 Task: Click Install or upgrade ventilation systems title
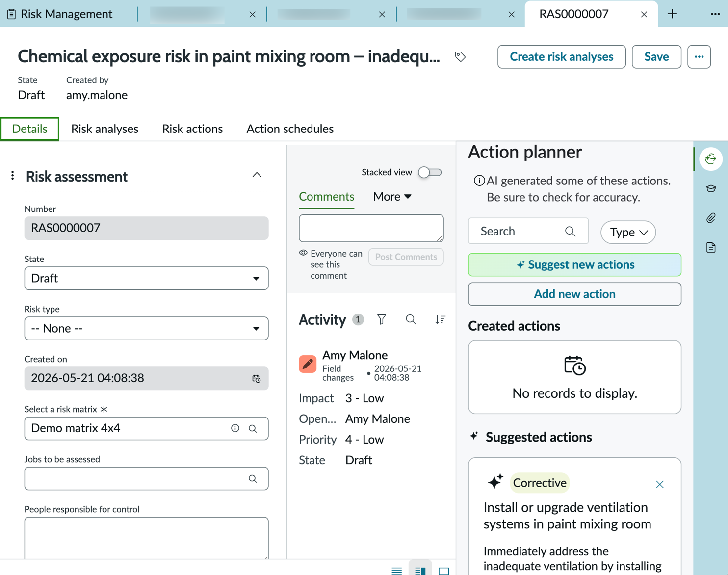coord(567,516)
